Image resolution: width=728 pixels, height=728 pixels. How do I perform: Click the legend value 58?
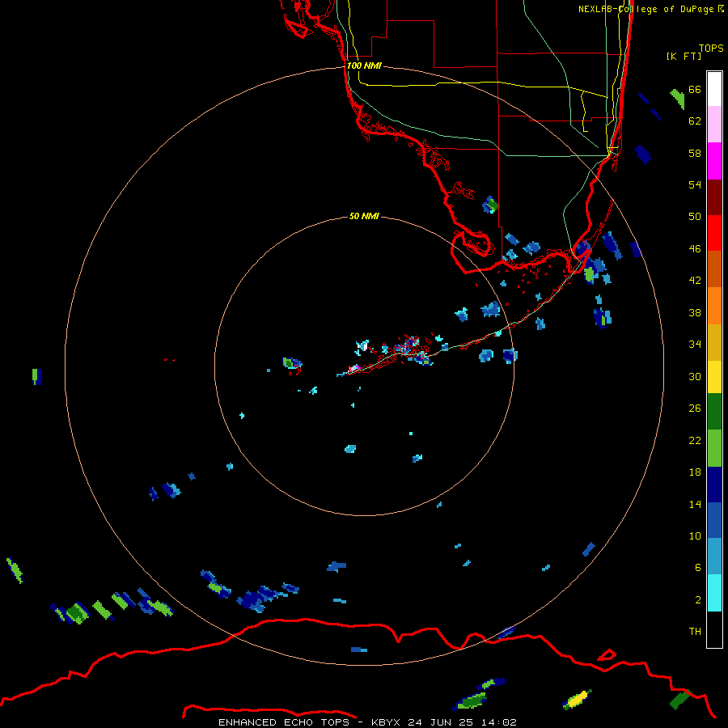695,153
